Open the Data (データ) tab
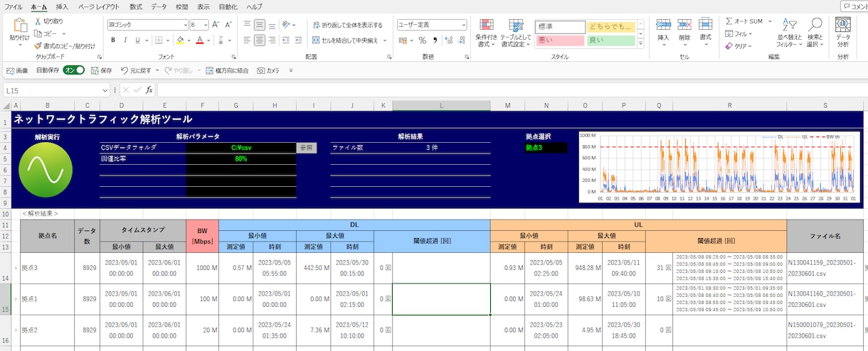 (x=159, y=6)
